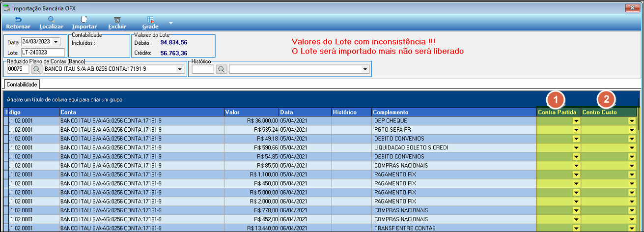644x232 pixels.
Task: Click the Crédito value 56.763,36
Action: pos(173,53)
